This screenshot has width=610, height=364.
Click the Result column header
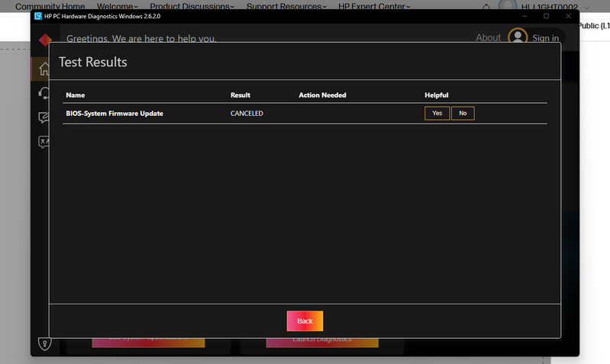(x=240, y=95)
